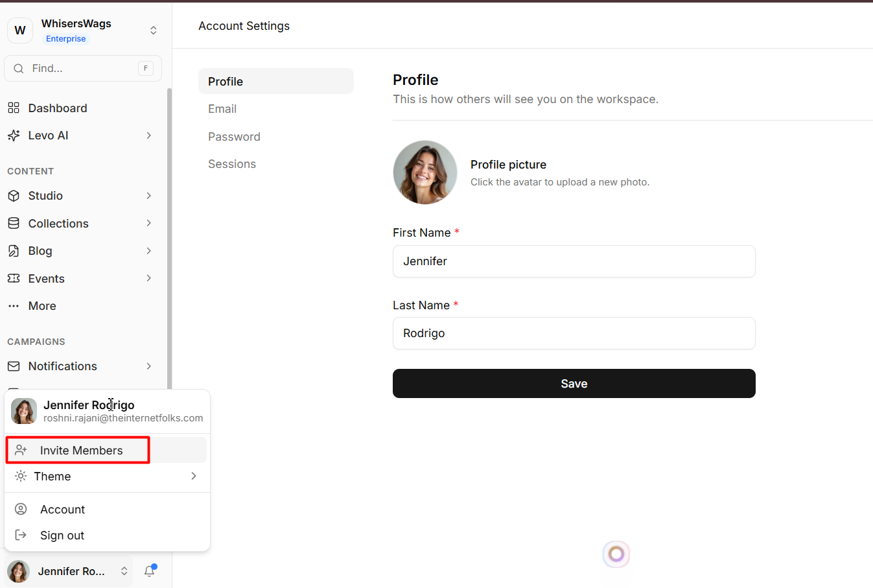Click the notification bell icon

[x=150, y=571]
